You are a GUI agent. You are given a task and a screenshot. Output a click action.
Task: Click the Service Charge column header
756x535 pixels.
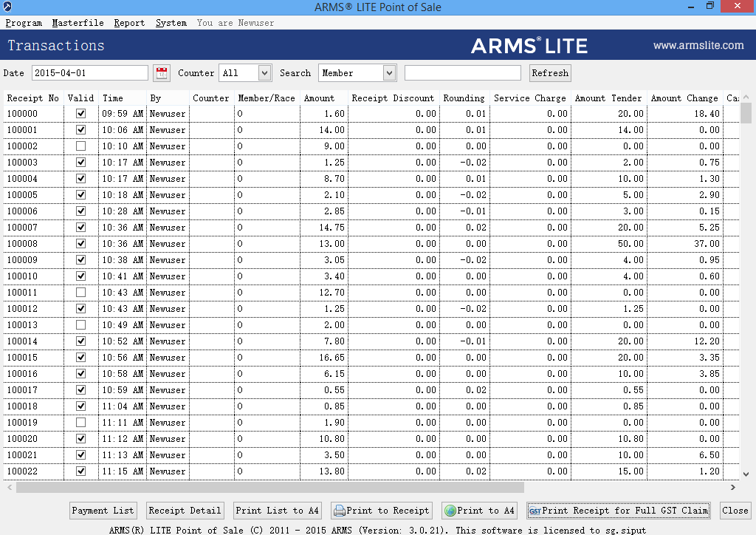(x=530, y=98)
